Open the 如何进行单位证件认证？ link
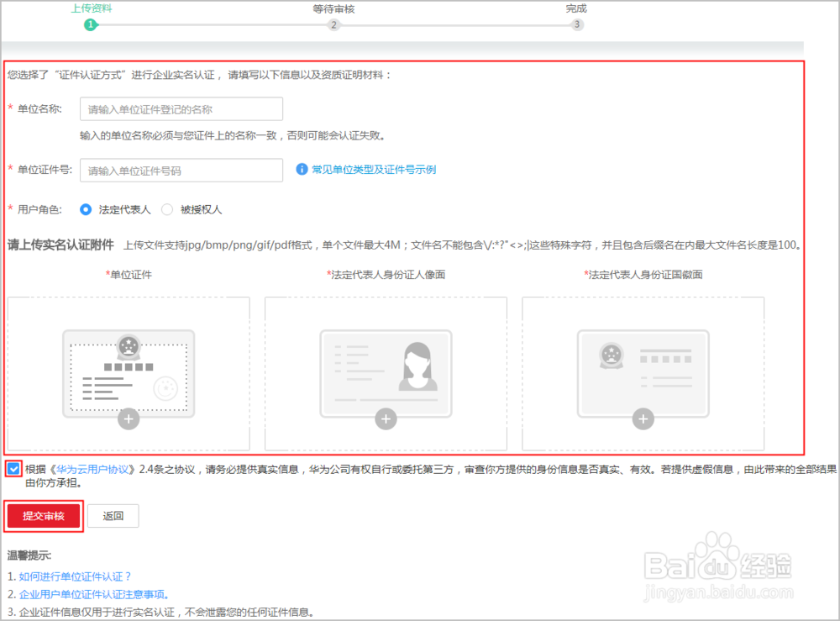The image size is (840, 621). point(75,576)
